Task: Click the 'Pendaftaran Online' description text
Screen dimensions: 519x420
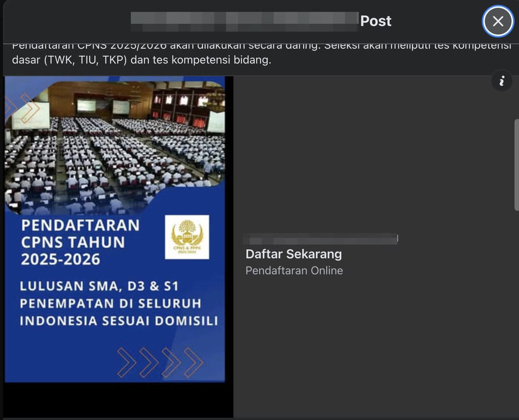Action: tap(294, 271)
